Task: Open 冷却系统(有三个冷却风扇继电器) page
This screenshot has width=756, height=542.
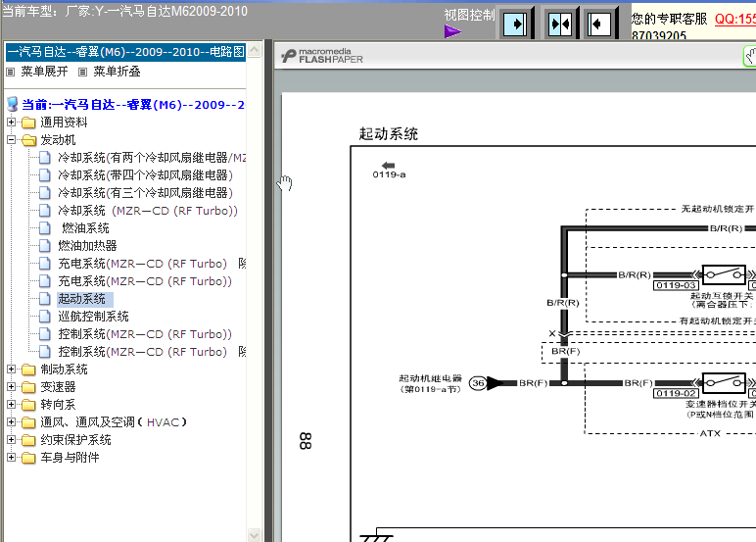Action: [146, 193]
